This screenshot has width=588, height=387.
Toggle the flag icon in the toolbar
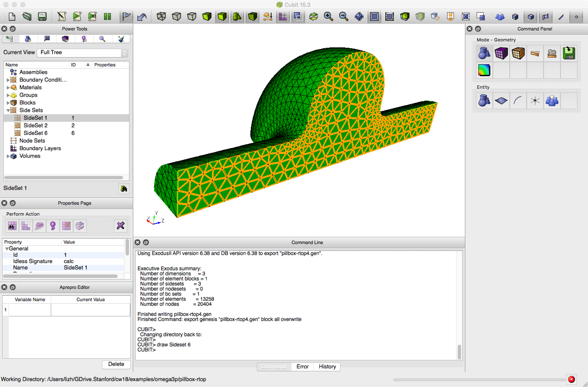pos(126,16)
